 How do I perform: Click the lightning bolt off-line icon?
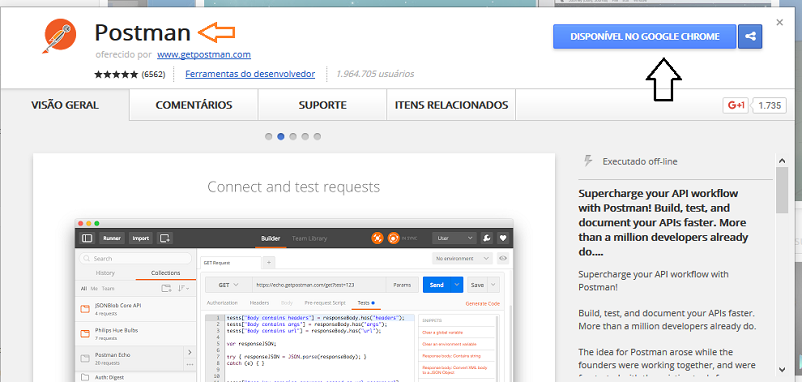pyautogui.click(x=588, y=161)
